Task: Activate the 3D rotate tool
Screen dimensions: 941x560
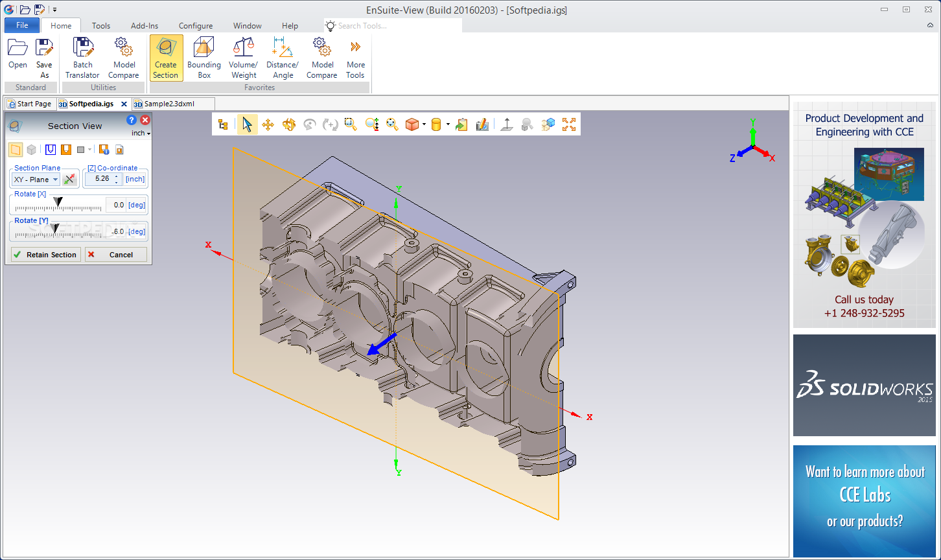Action: [x=288, y=124]
